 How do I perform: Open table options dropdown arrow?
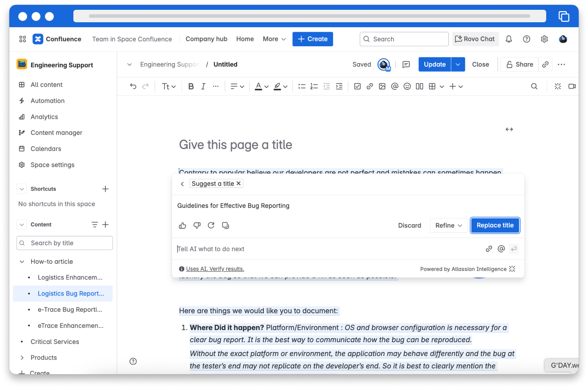[442, 87]
